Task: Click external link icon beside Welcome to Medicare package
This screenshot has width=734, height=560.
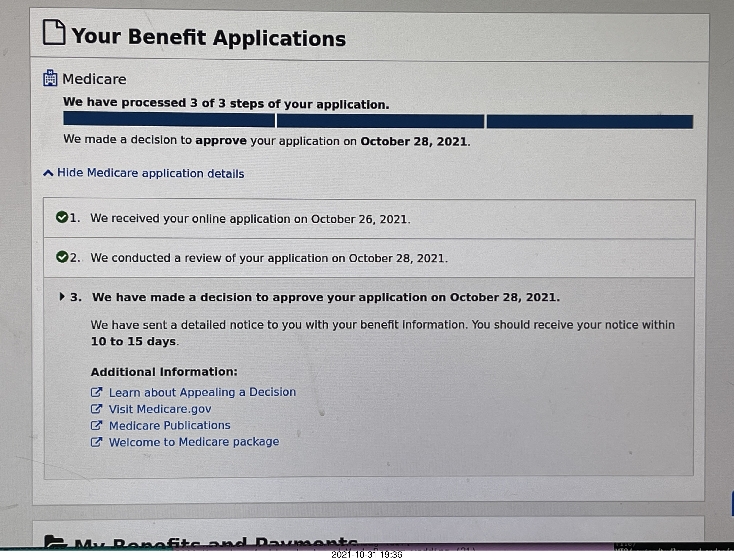Action: click(x=96, y=442)
